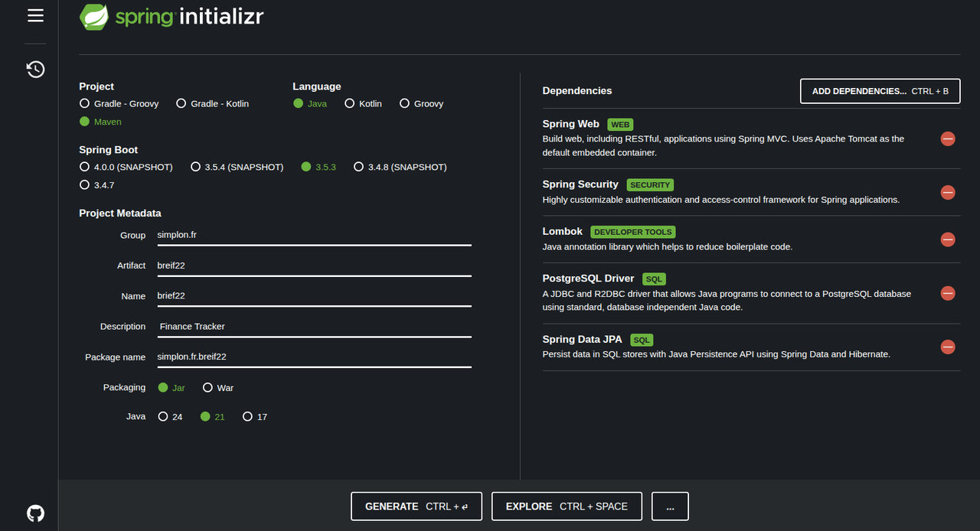Click the Lombok dependency title
The width and height of the screenshot is (980, 531).
point(563,231)
